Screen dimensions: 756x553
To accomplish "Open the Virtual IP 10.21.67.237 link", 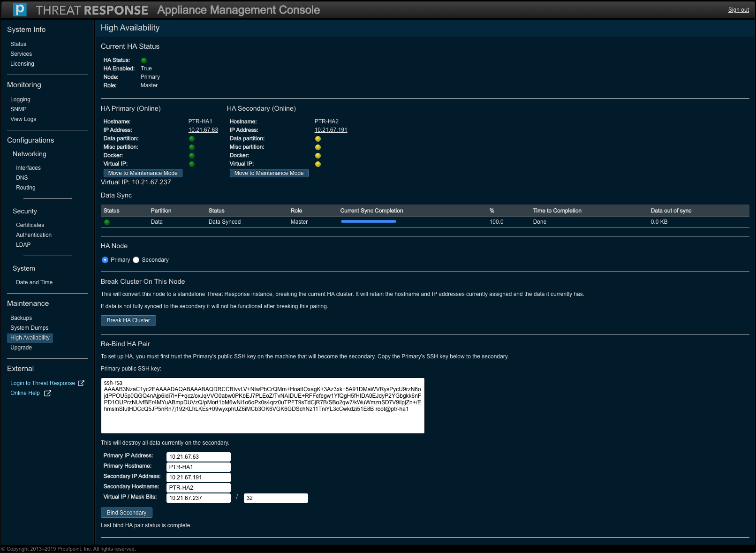I will tap(151, 182).
